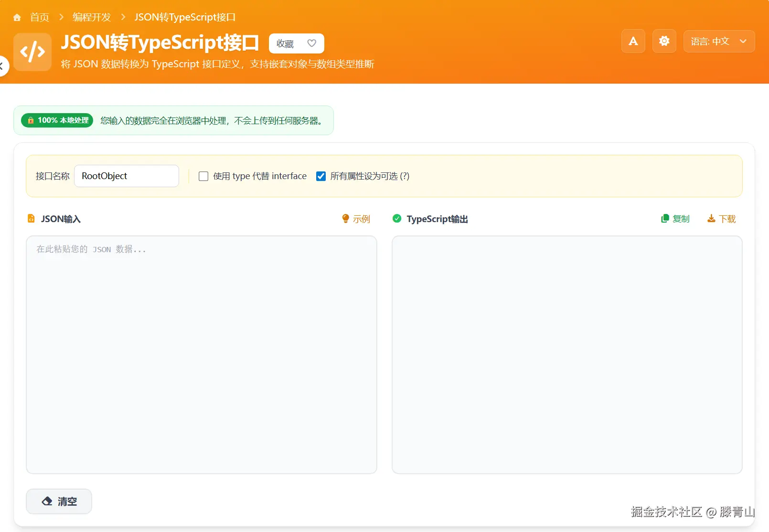Image resolution: width=769 pixels, height=532 pixels.
Task: Collapse the panel using the left edge arrow
Action: [x=2, y=66]
